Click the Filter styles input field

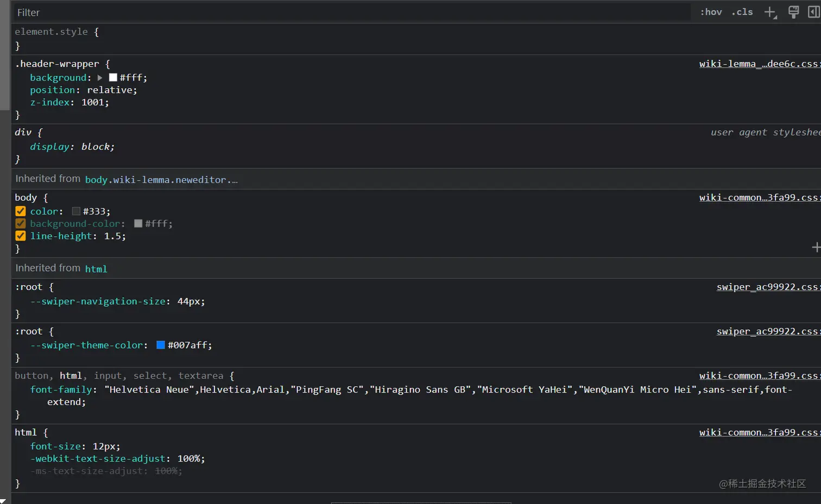coord(348,12)
